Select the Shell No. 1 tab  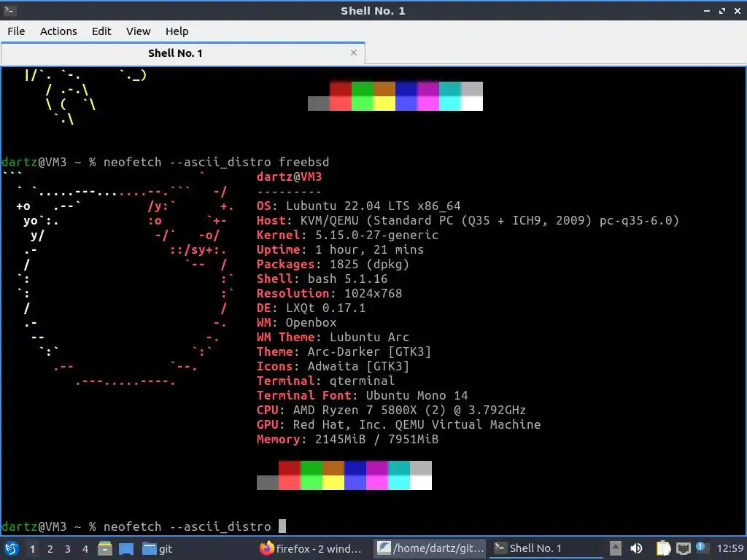tap(175, 52)
